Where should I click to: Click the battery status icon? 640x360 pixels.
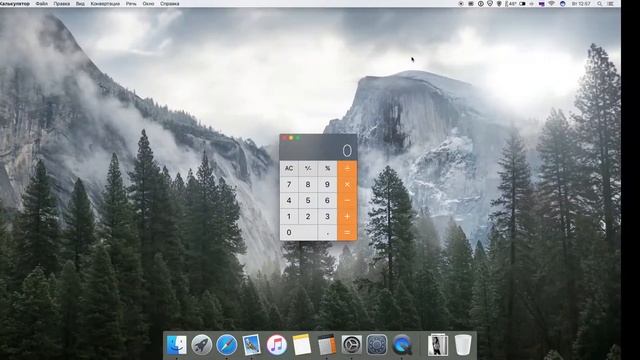(x=522, y=4)
